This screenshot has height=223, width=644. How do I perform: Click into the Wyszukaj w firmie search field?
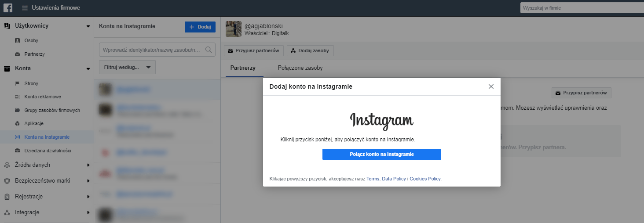tap(582, 8)
